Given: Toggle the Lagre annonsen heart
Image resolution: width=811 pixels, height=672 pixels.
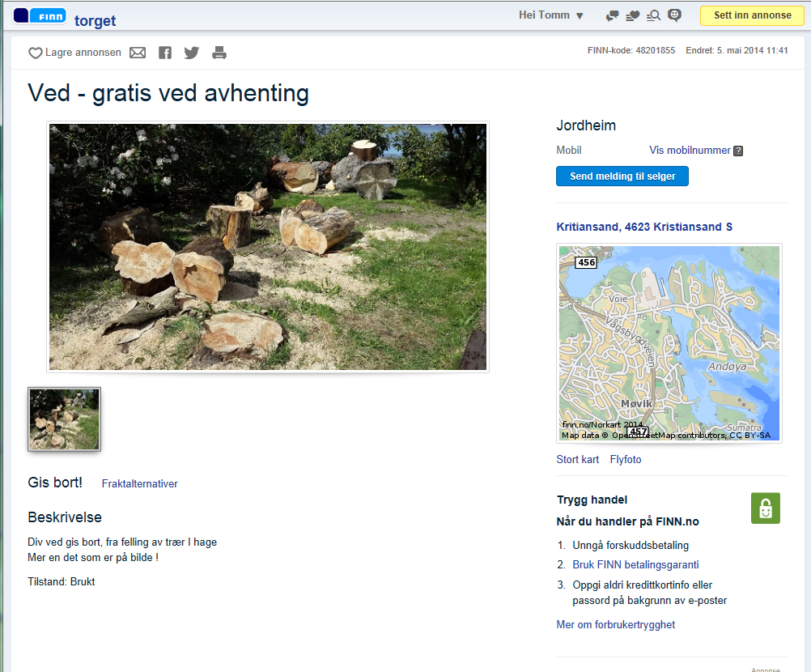Looking at the screenshot, I should pos(36,53).
